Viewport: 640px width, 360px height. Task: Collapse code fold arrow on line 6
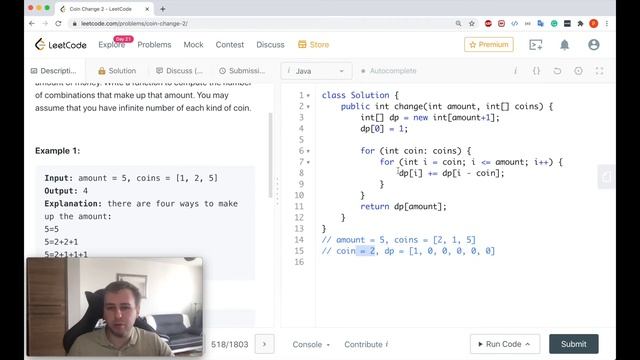coord(308,151)
